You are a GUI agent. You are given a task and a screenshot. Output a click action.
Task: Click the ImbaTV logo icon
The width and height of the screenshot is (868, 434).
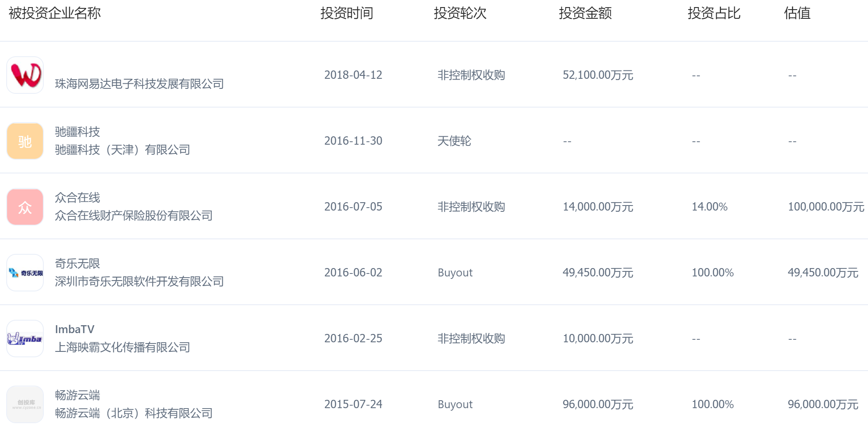(25, 339)
